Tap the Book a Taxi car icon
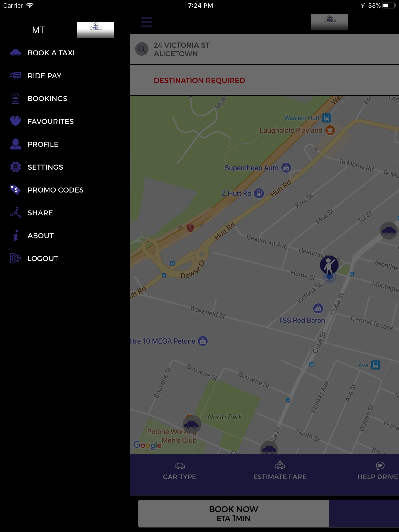 tap(16, 53)
